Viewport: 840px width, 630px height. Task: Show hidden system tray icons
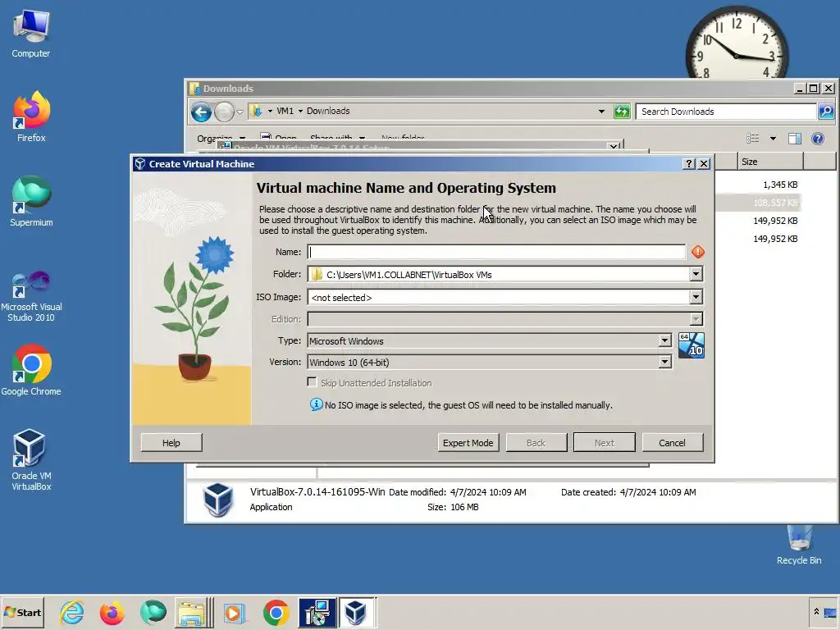pyautogui.click(x=816, y=612)
